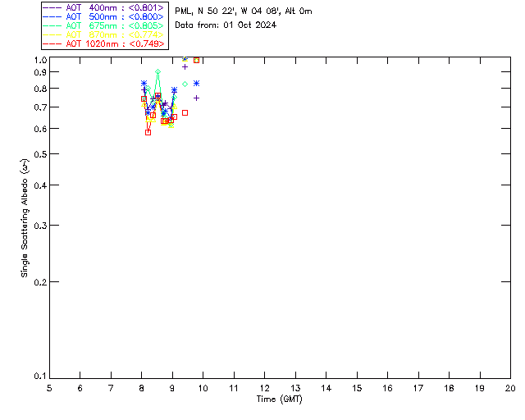Click the x-axis tick label '7'
The width and height of the screenshot is (525, 420).
pyautogui.click(x=111, y=388)
